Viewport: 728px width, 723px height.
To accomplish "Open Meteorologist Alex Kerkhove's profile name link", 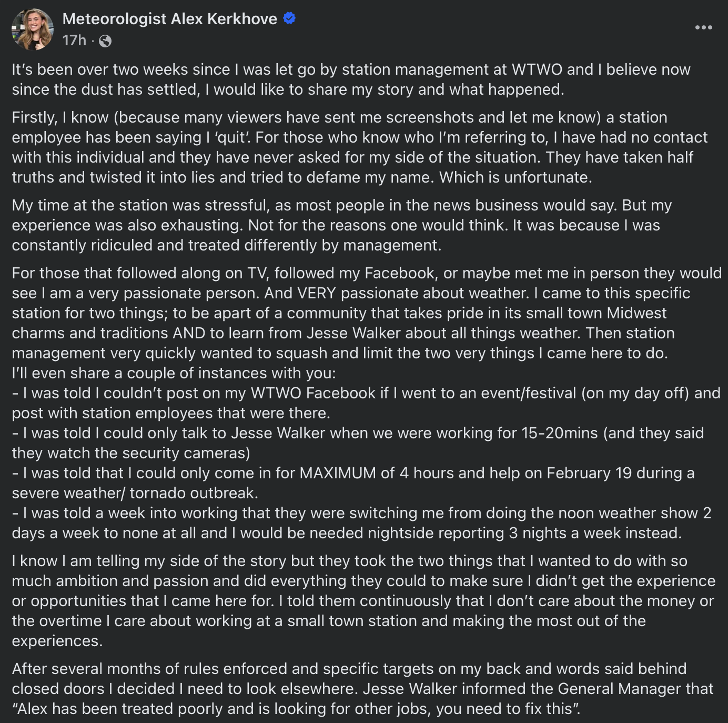I will 169,19.
